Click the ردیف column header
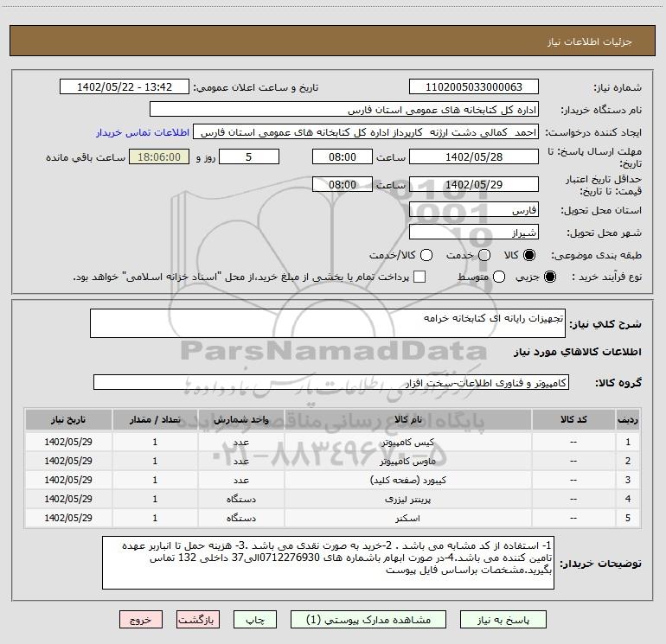 click(x=628, y=419)
